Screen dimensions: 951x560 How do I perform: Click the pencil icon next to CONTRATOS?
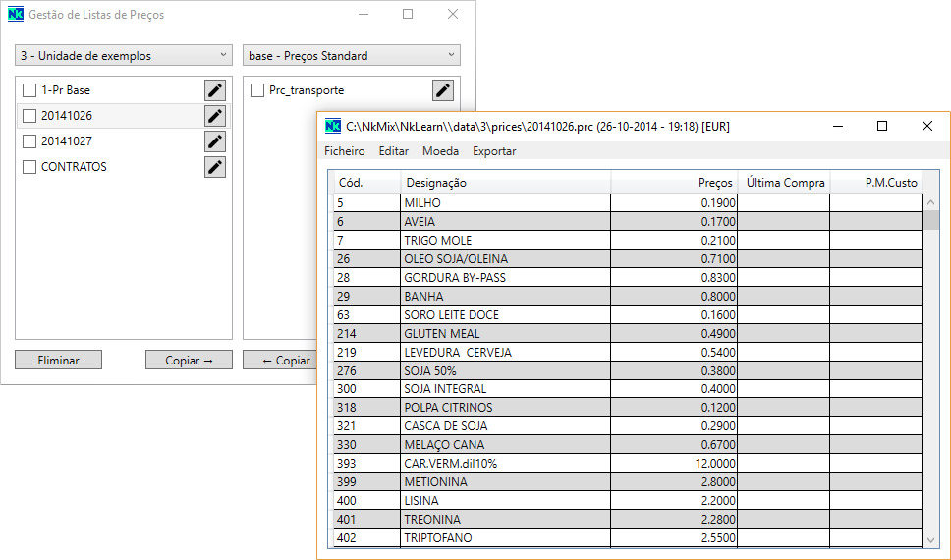[x=215, y=167]
